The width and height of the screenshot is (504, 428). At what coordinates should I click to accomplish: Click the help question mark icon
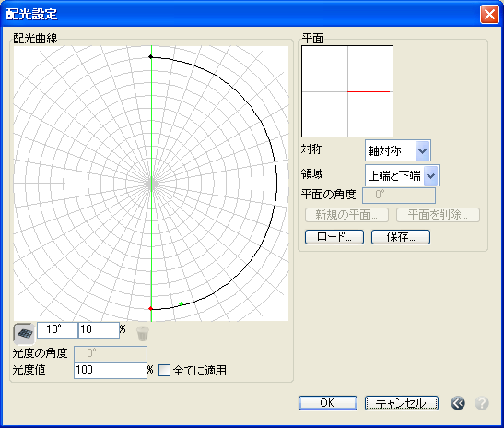[482, 403]
